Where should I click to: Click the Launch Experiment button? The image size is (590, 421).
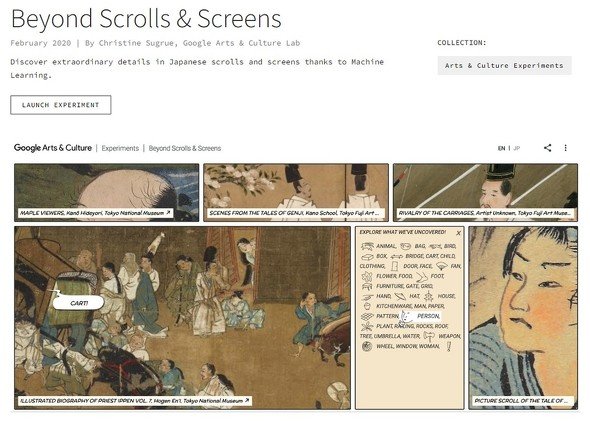[61, 105]
